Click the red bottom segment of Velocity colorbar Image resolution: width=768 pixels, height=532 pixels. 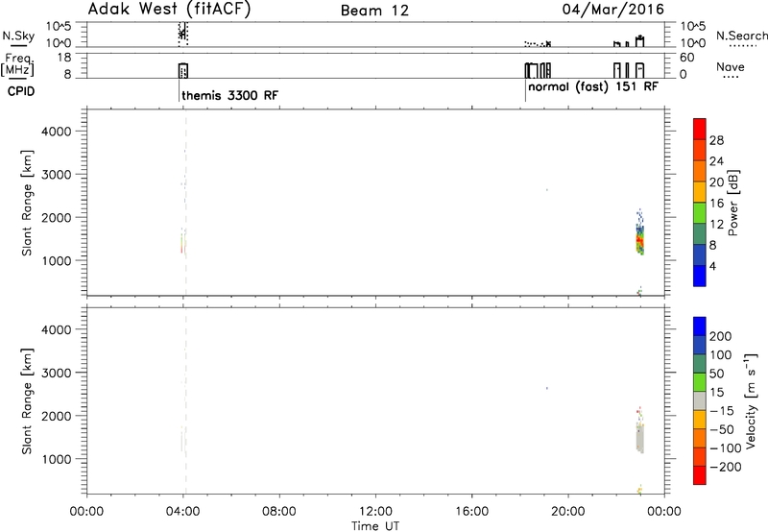700,475
